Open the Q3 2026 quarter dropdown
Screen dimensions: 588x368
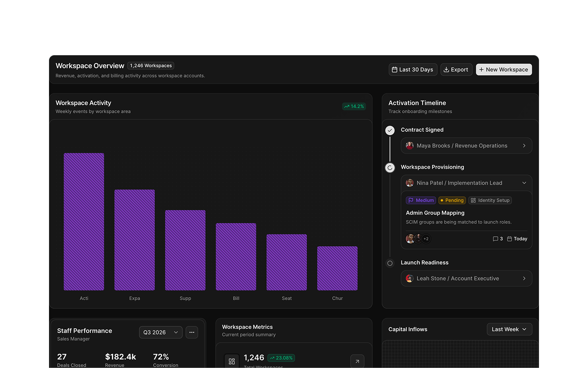click(x=160, y=332)
